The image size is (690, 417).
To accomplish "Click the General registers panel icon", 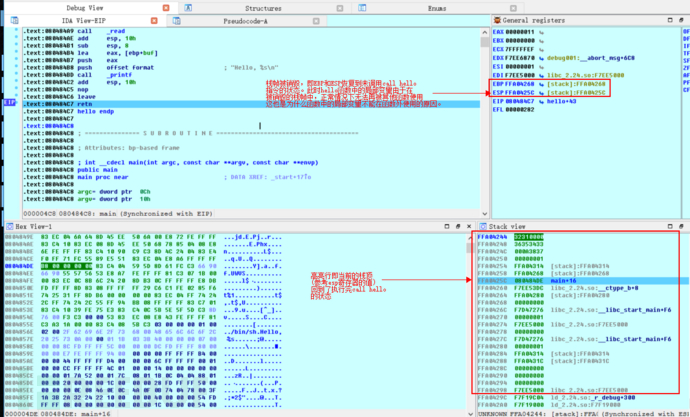I will pos(497,20).
